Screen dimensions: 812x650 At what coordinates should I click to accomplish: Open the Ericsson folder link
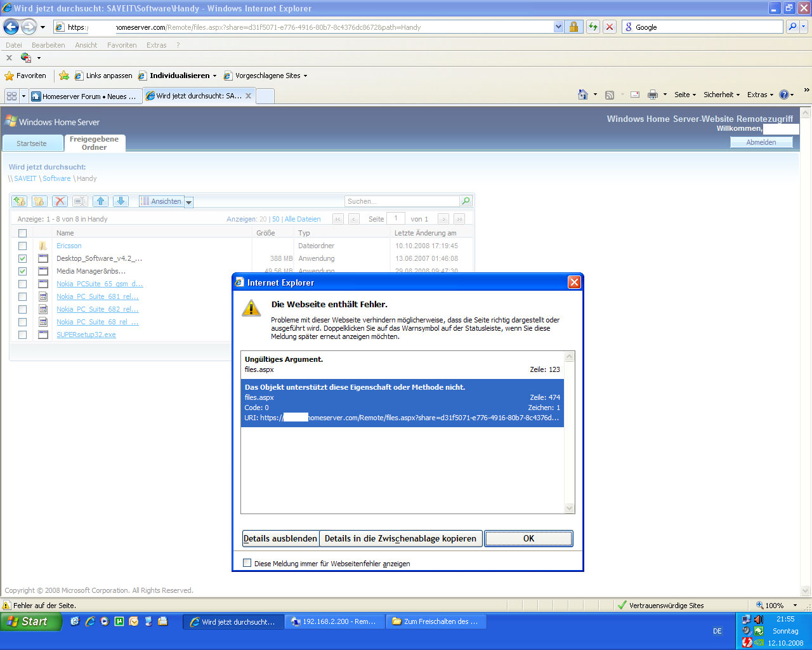pos(69,246)
